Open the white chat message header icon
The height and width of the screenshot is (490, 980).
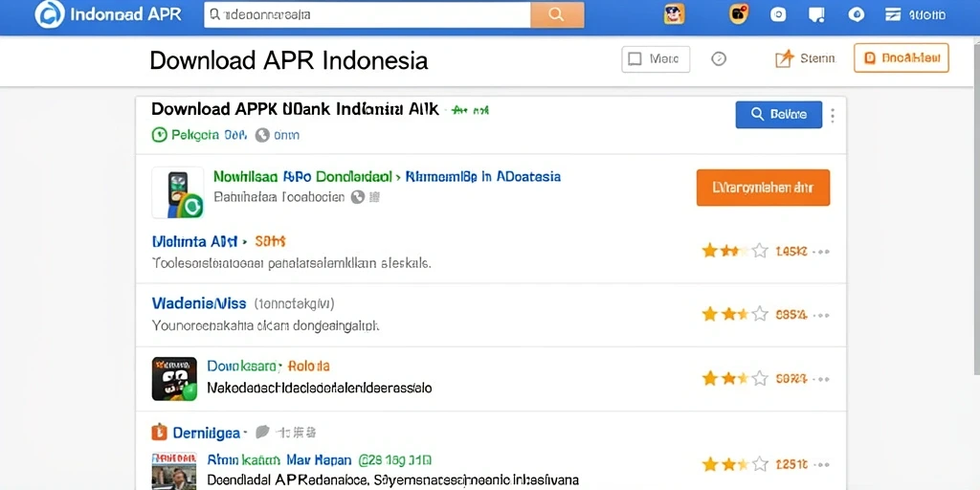click(x=817, y=14)
